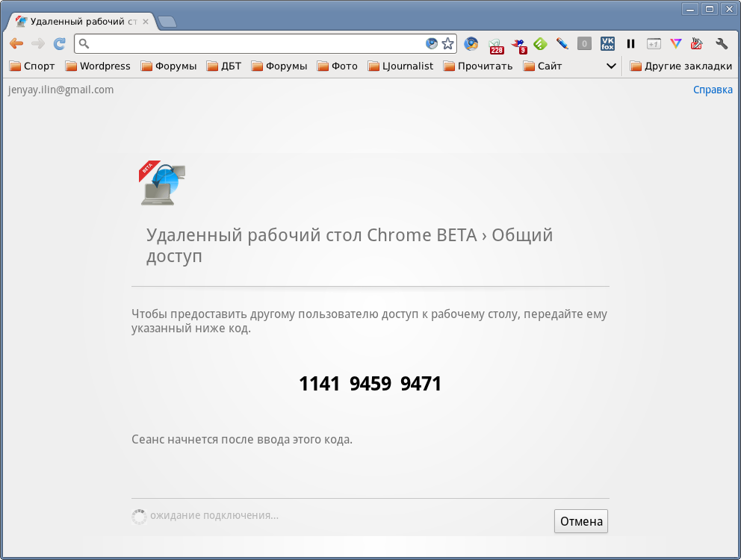Bookmark the page with the star icon
This screenshot has width=741, height=560.
(447, 44)
